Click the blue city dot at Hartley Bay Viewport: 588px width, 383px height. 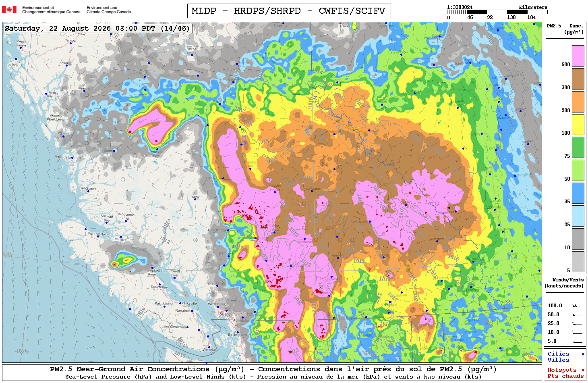[x=46, y=94]
